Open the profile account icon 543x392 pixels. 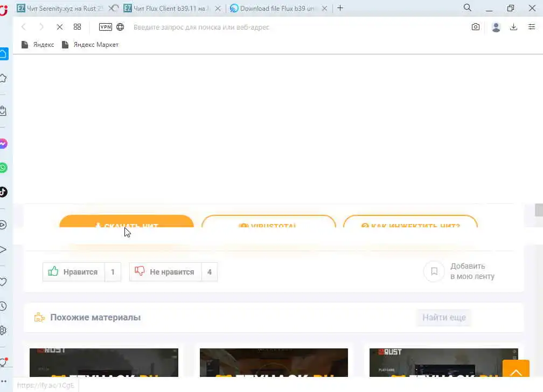(496, 27)
